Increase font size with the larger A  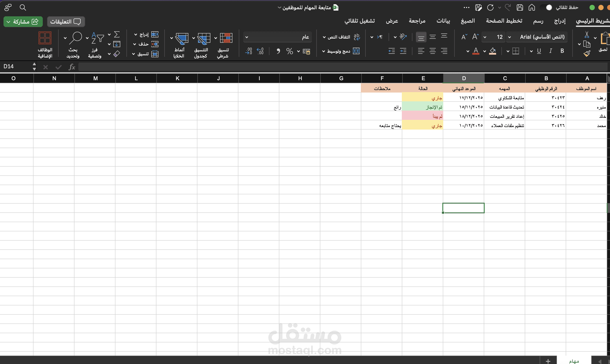476,37
